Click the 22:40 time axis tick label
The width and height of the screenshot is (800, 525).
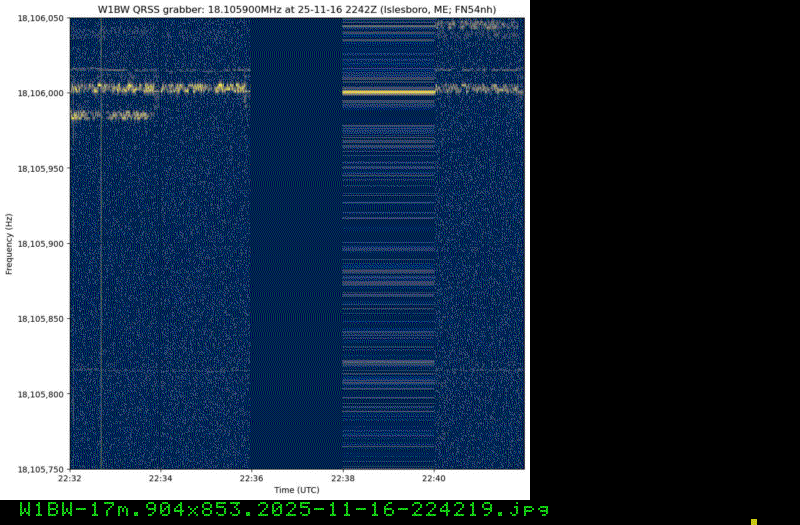coord(434,479)
